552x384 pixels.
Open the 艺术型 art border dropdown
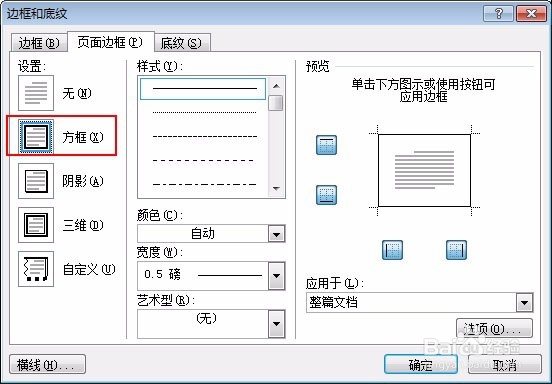click(276, 324)
